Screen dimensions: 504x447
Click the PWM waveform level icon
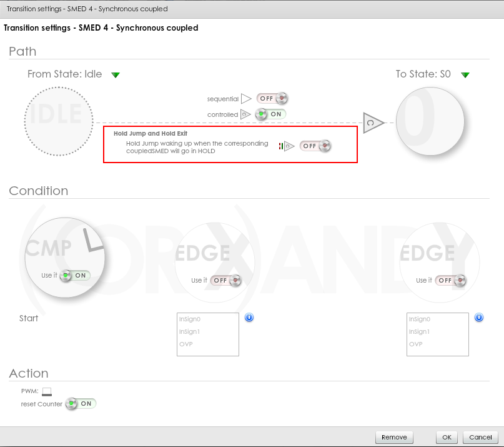47,391
